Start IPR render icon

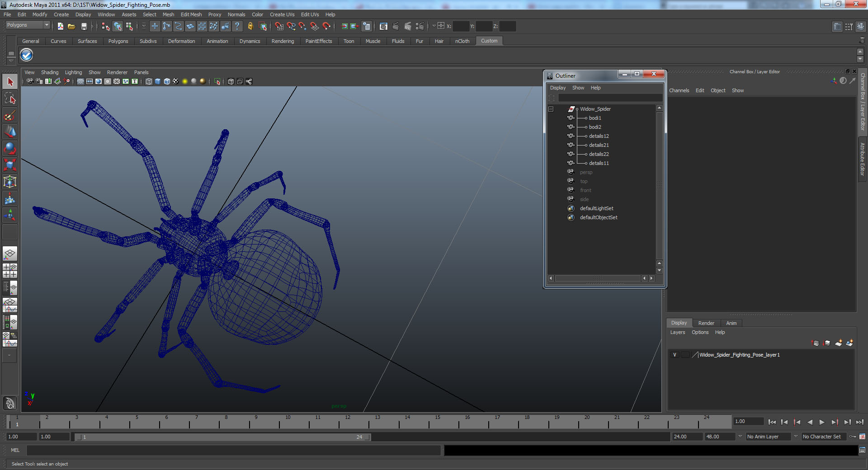[407, 26]
